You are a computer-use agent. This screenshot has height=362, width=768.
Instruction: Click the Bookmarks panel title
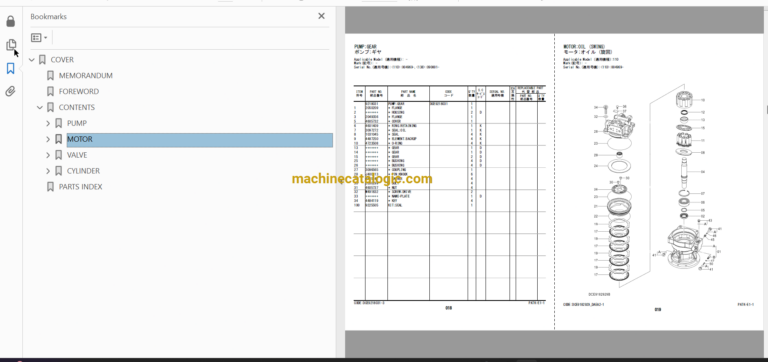48,16
